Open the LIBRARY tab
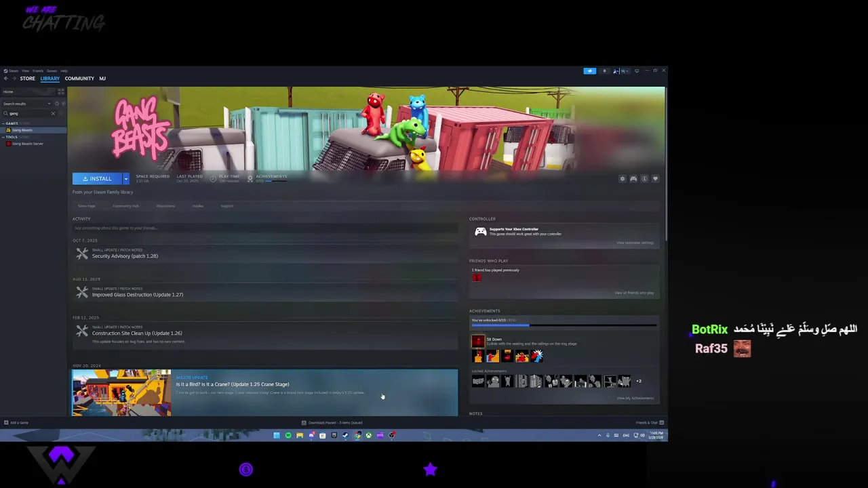Viewport: 868px width, 488px height. tap(50, 79)
